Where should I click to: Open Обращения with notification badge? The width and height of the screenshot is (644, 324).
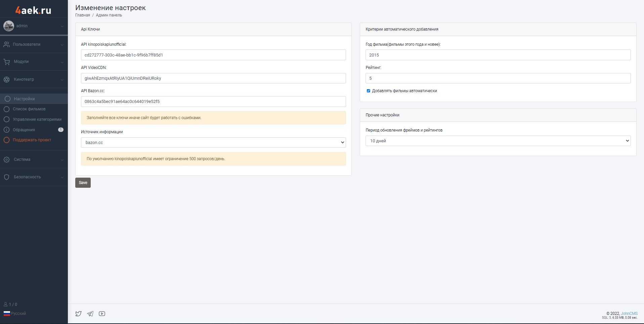[x=24, y=130]
